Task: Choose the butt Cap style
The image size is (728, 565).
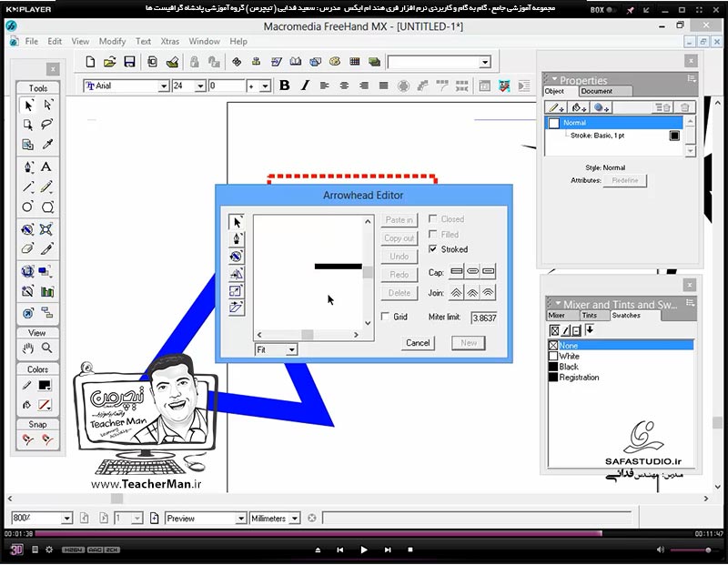Action: point(457,271)
